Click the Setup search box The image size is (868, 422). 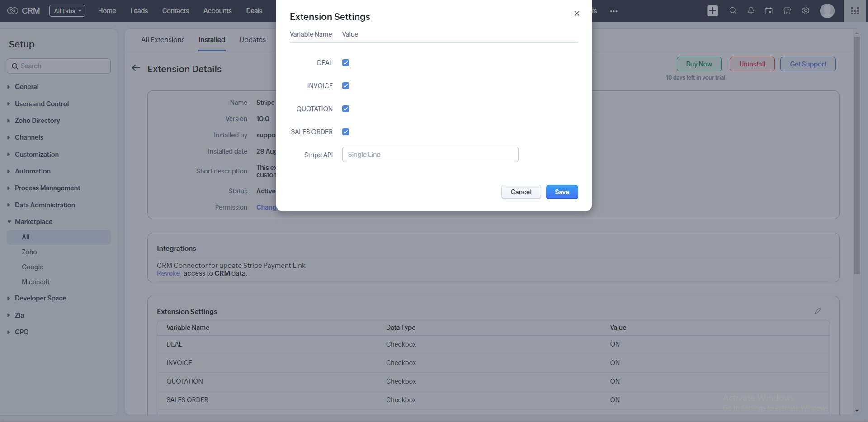tap(59, 66)
